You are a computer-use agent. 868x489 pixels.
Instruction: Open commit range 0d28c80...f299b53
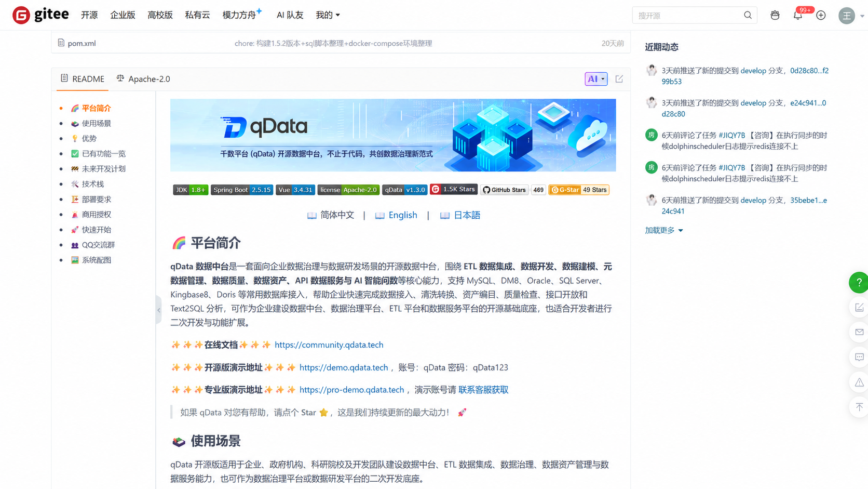745,76
